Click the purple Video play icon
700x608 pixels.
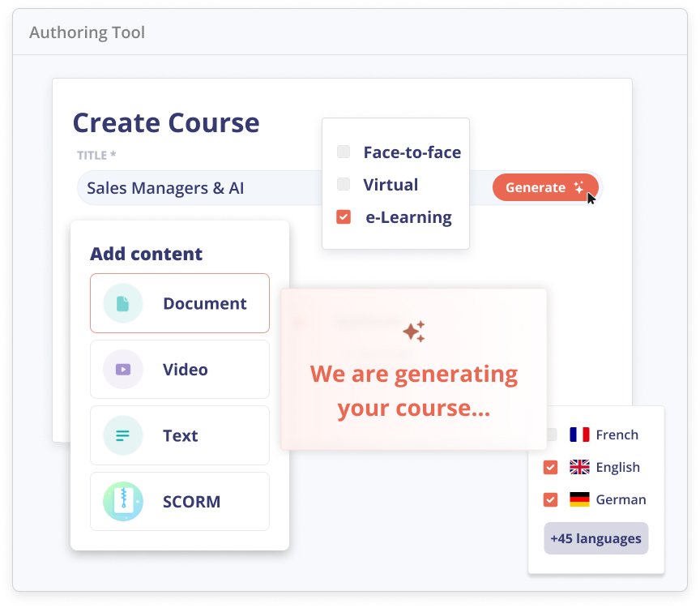tap(123, 370)
